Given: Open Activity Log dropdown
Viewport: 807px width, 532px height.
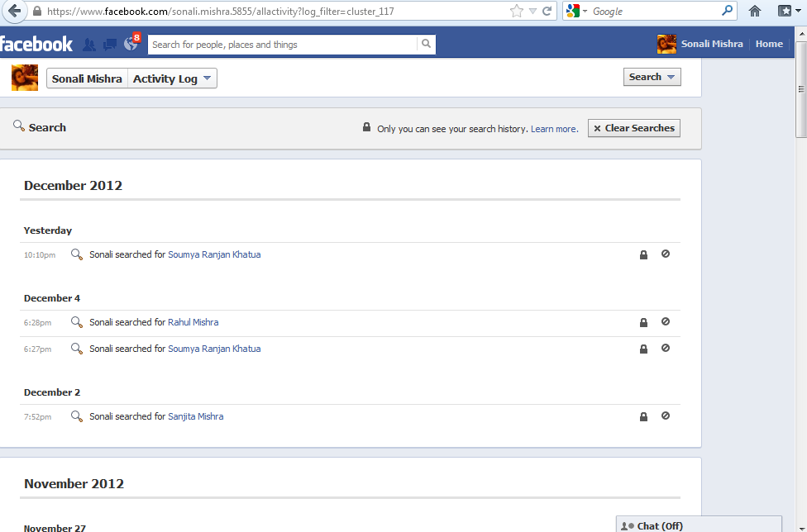Looking at the screenshot, I should (x=172, y=78).
